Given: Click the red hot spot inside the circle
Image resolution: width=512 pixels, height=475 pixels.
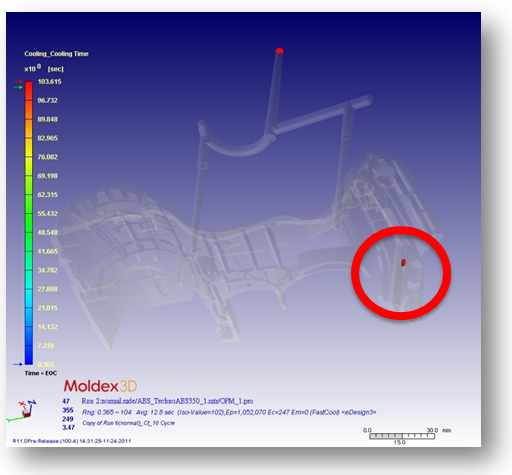Looking at the screenshot, I should [x=403, y=262].
